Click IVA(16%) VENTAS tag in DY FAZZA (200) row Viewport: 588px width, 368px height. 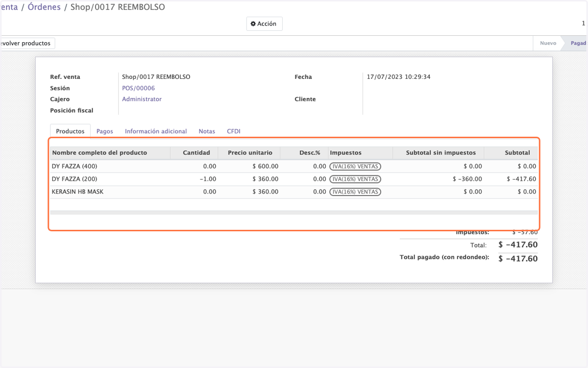coord(355,179)
